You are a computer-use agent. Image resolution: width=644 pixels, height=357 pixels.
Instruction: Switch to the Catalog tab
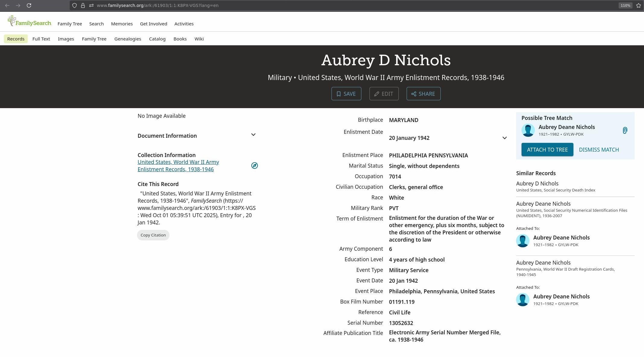click(157, 39)
